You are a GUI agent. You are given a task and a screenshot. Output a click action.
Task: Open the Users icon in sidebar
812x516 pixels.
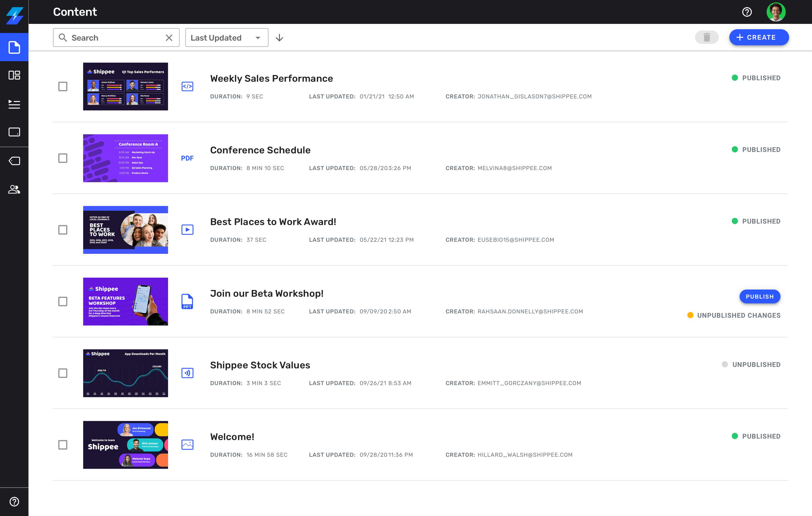[14, 189]
